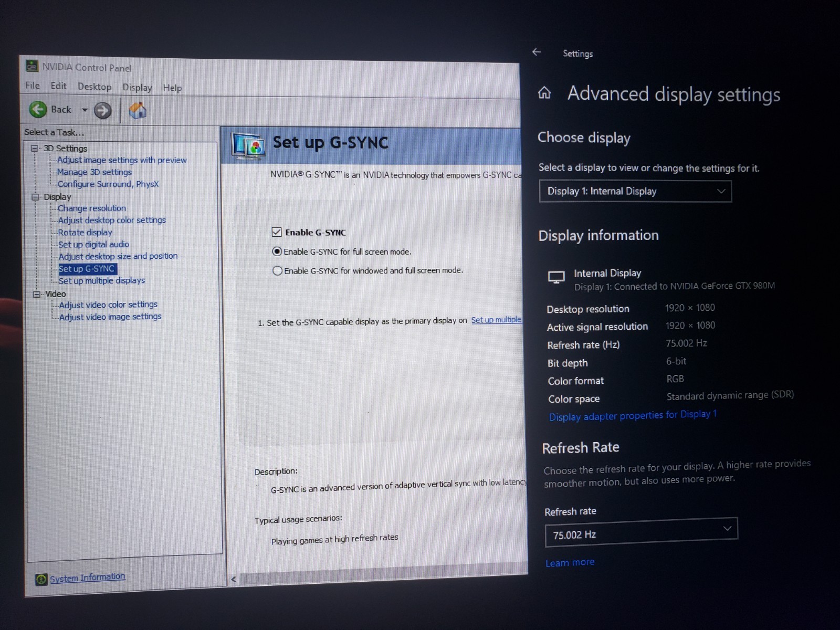Click the Active signal resolution 1920 × 1080 value
This screenshot has width=840, height=630.
point(690,325)
